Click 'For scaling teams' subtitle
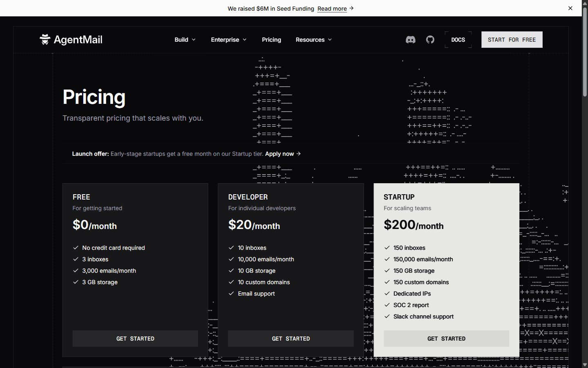Viewport: 588px width, 368px height. [x=408, y=208]
